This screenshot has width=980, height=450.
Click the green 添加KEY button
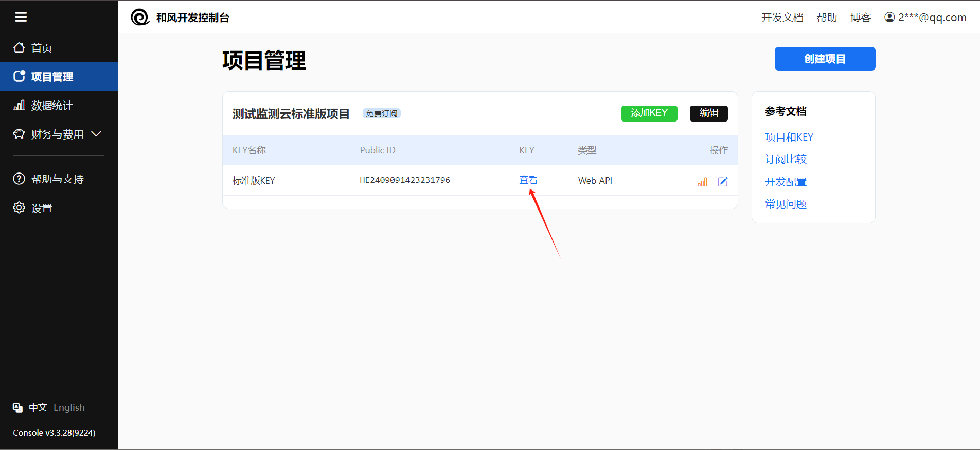point(649,113)
